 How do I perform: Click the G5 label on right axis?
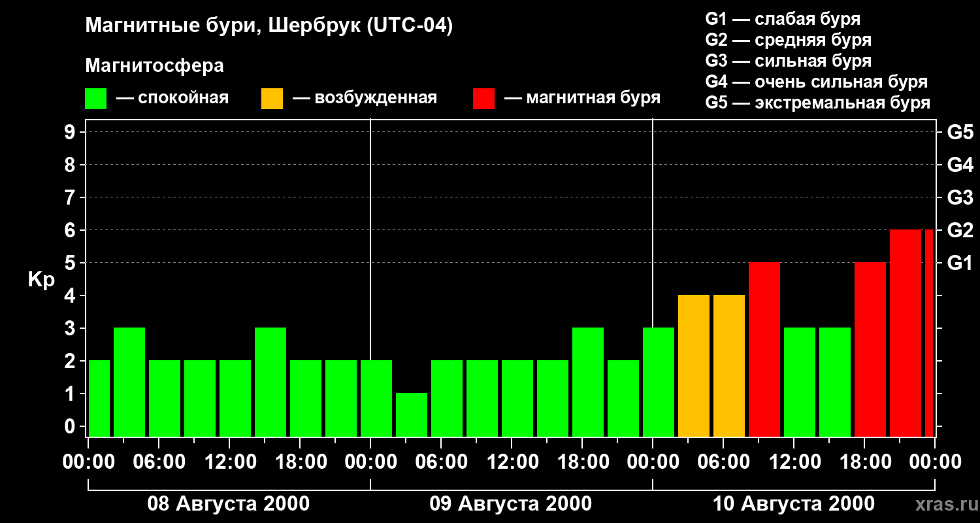[x=960, y=132]
